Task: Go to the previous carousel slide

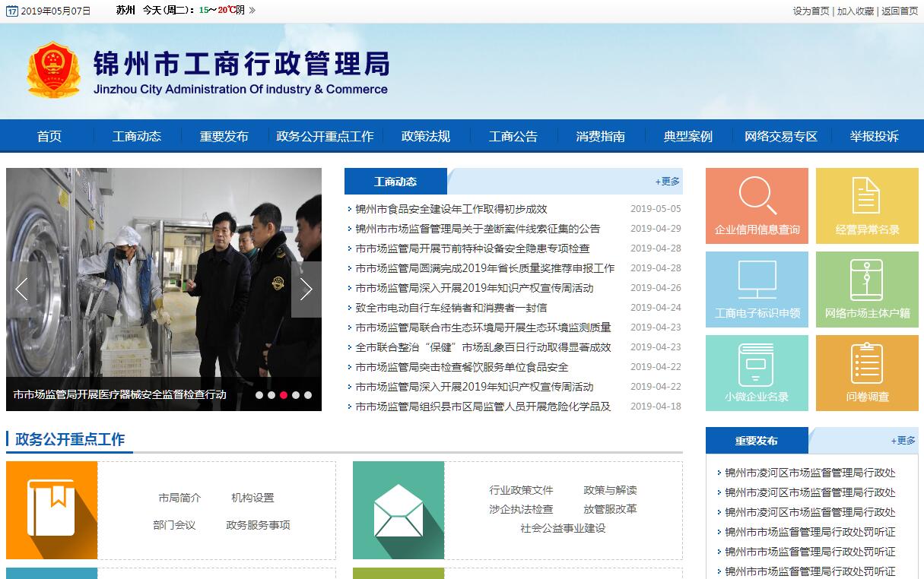Action: 21,289
